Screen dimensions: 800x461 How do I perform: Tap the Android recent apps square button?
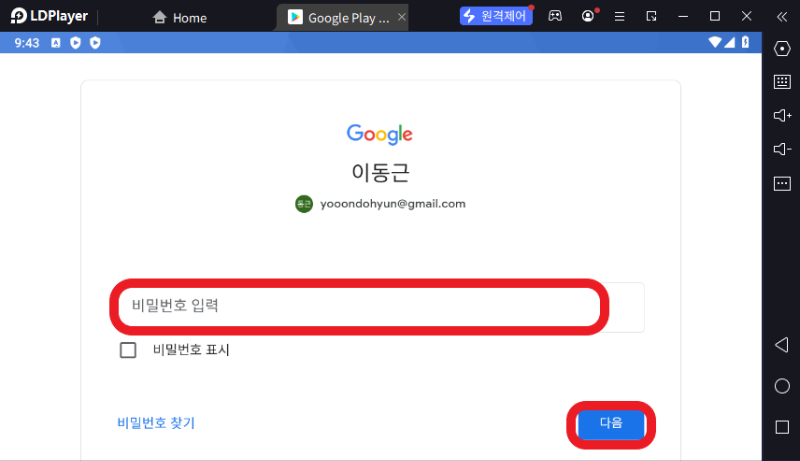click(x=782, y=427)
